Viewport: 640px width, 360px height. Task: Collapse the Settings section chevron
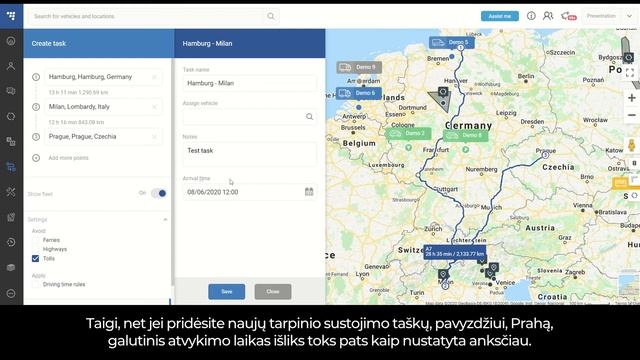click(x=165, y=220)
